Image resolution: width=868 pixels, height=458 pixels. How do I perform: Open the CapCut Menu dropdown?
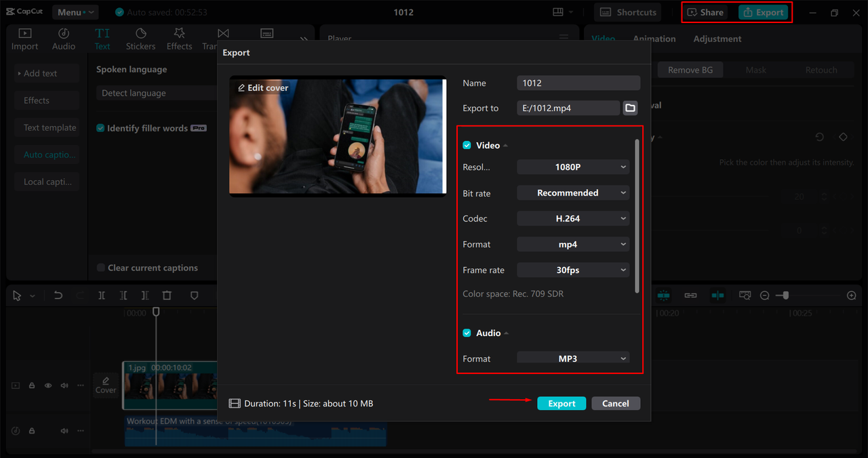[x=75, y=12]
